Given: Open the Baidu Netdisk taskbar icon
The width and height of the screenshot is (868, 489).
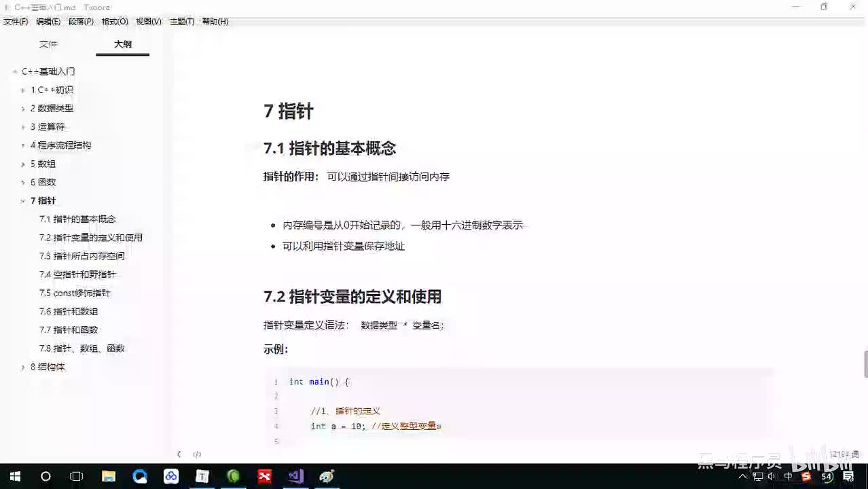Looking at the screenshot, I should click(171, 477).
